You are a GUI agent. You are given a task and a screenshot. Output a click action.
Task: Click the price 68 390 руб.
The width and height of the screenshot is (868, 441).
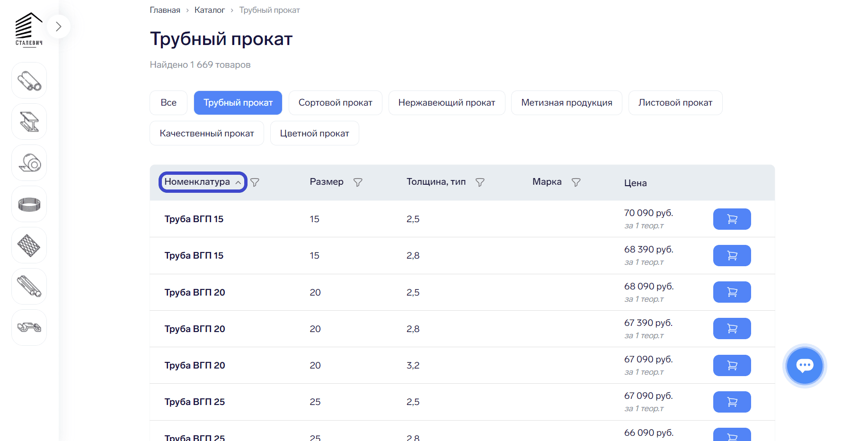click(648, 250)
